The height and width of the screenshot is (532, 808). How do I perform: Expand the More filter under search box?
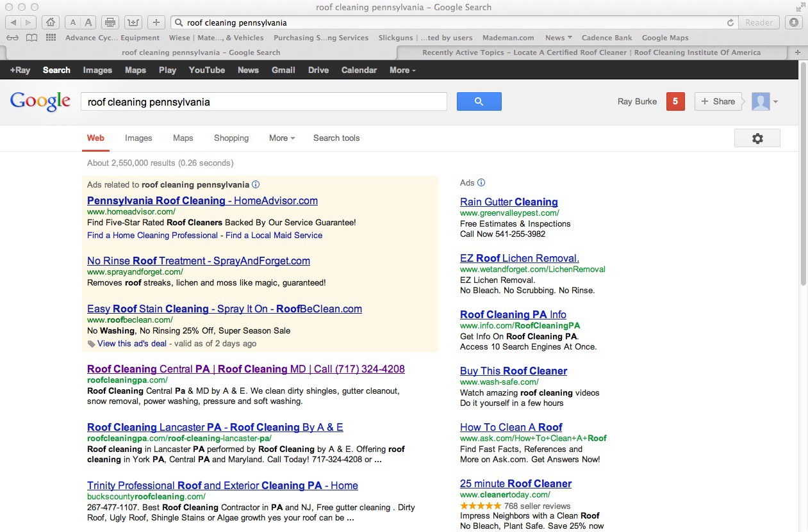[282, 138]
